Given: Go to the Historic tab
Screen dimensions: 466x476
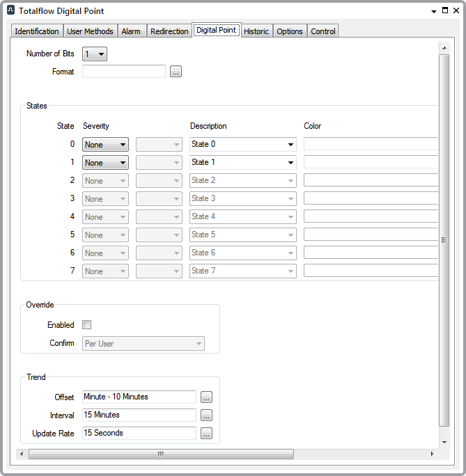Looking at the screenshot, I should 256,31.
